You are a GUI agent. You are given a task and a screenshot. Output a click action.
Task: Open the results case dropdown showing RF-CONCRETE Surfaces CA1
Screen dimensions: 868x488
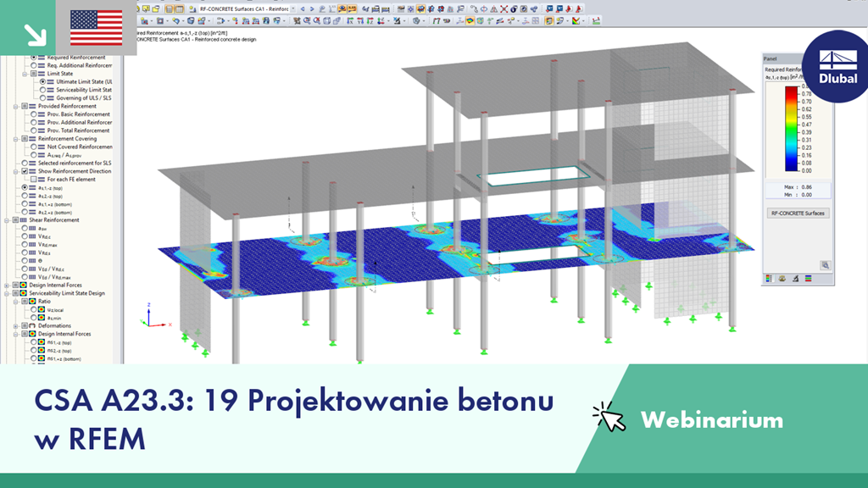click(x=293, y=8)
